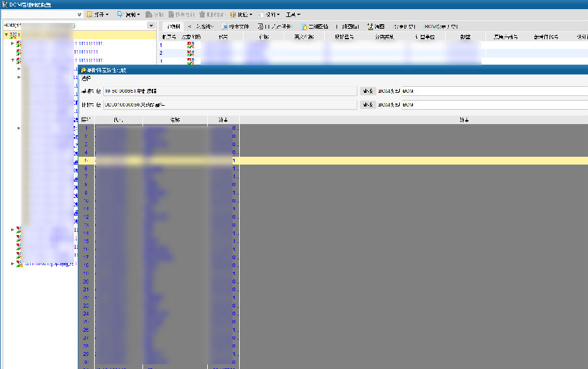Click the code column header in dialog
Screen dimensions: 588x369
118,120
